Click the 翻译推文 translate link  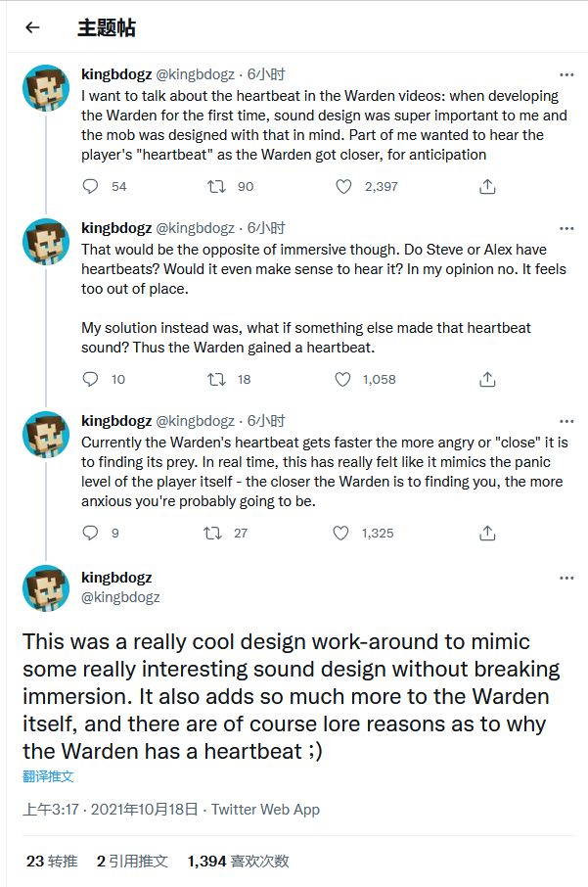pos(48,776)
